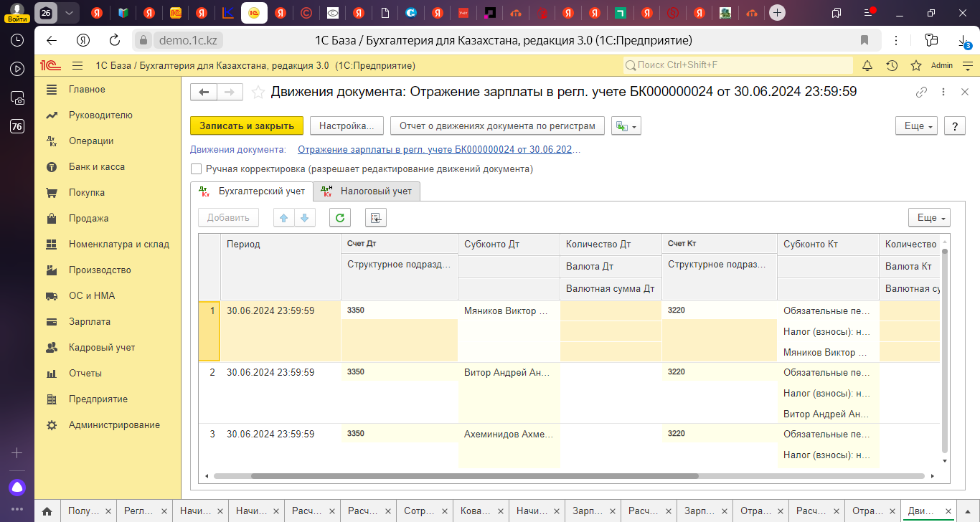Click the refresh icon in table toolbar
This screenshot has width=980, height=522.
pyautogui.click(x=340, y=218)
